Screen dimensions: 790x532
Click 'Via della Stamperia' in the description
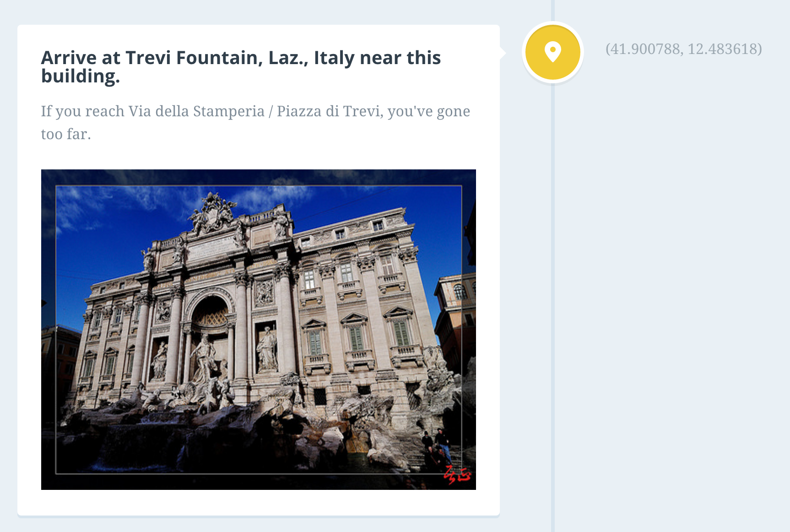coord(196,111)
